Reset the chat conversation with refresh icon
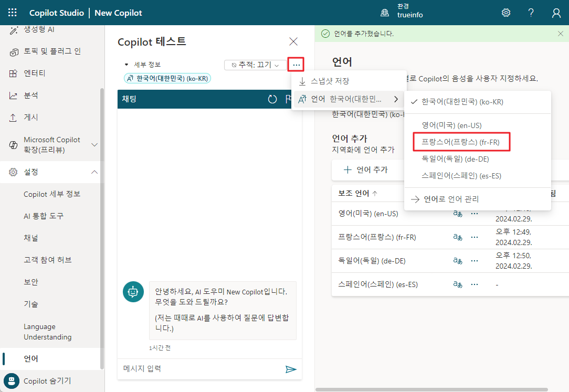This screenshot has height=392, width=569. pos(272,99)
